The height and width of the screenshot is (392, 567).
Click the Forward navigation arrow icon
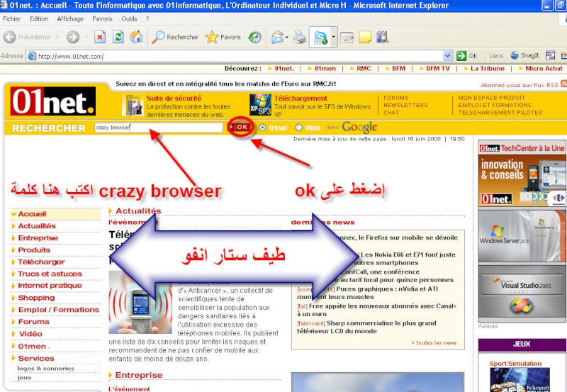[x=73, y=37]
